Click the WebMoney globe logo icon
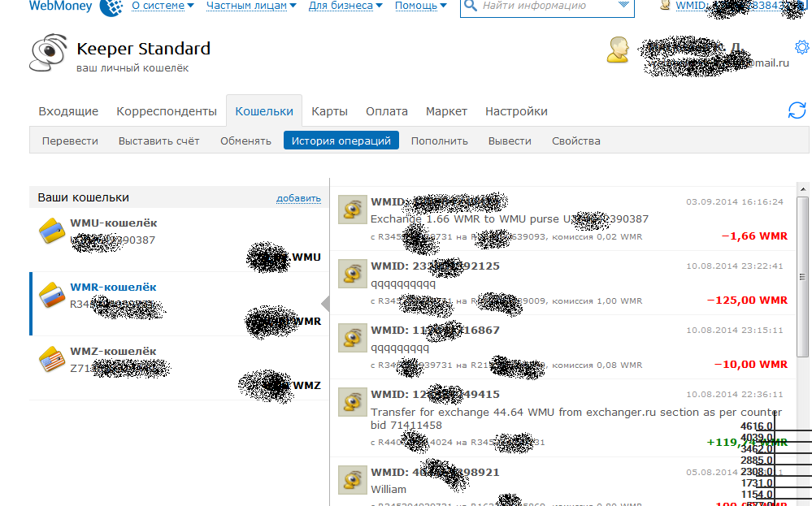The image size is (812, 506). (111, 7)
